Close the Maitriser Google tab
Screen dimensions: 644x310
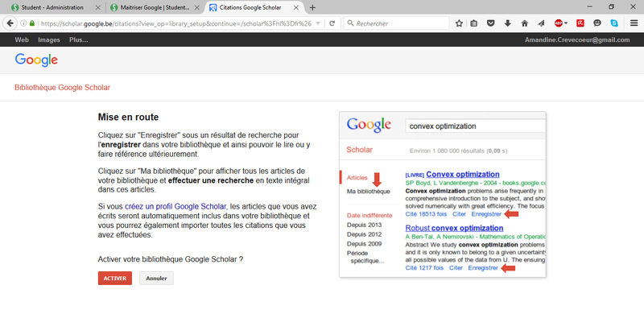pos(196,7)
